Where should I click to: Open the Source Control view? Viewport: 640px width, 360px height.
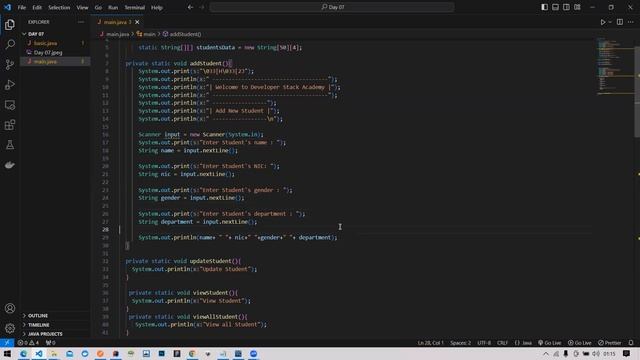10,64
